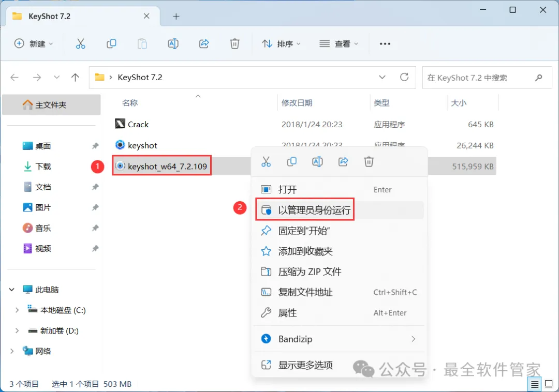Image resolution: width=559 pixels, height=392 pixels.
Task: Open the 查看 (View) dropdown
Action: pos(339,44)
